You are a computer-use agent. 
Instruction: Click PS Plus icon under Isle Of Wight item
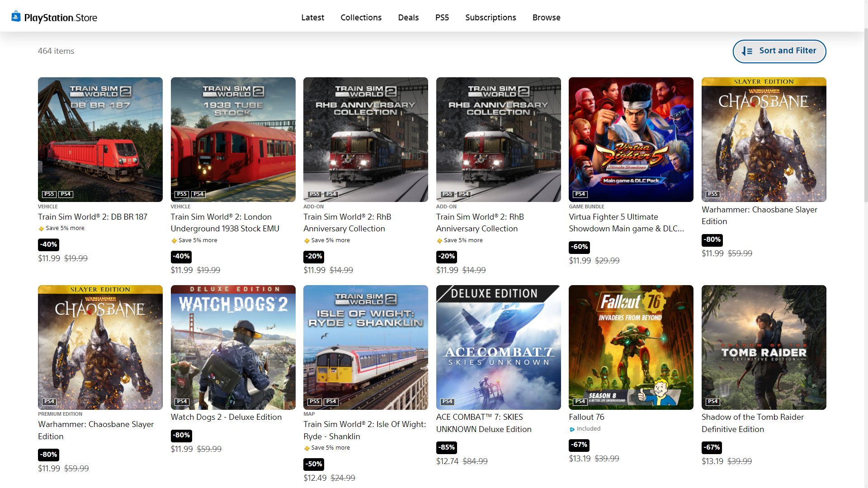point(307,448)
